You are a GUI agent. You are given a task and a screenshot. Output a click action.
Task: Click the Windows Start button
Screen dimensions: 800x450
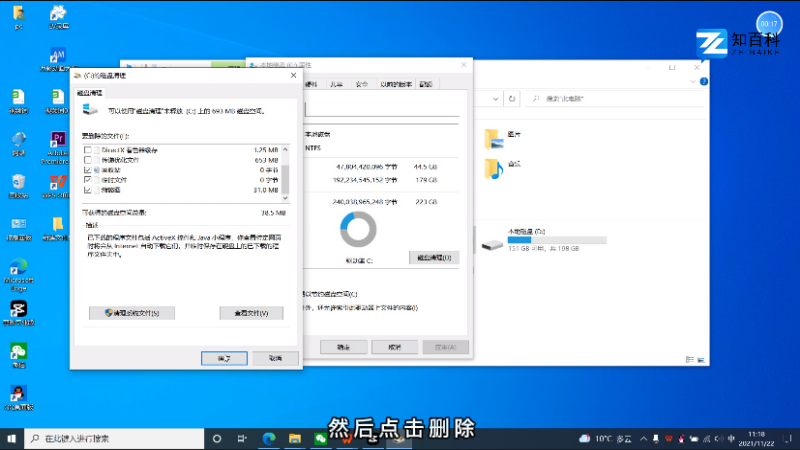[12, 438]
